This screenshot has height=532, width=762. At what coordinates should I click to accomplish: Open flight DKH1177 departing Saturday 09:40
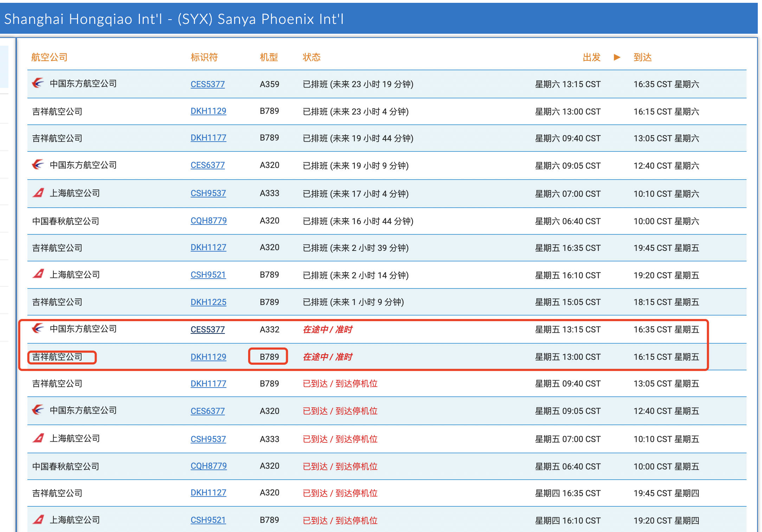point(208,138)
